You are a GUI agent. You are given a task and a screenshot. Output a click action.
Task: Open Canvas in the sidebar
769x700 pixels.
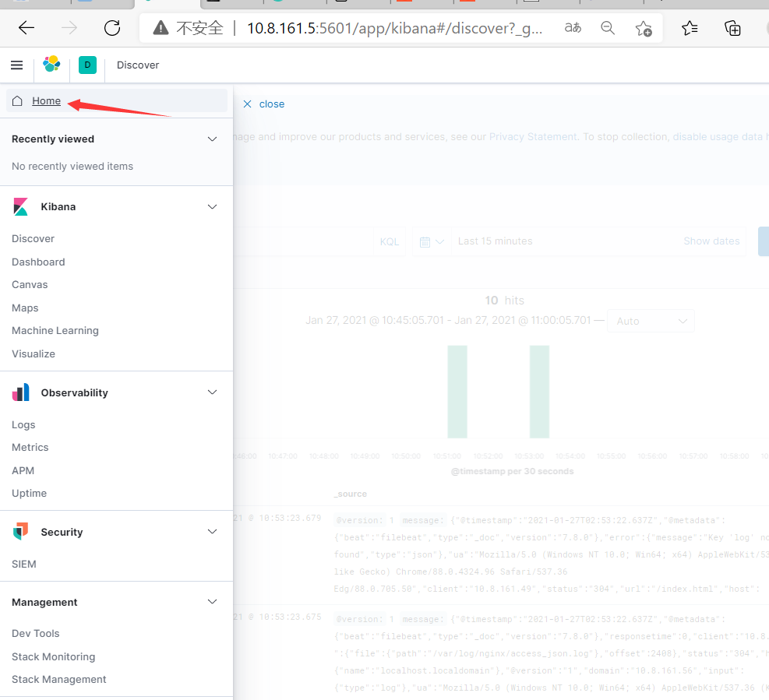tap(30, 285)
